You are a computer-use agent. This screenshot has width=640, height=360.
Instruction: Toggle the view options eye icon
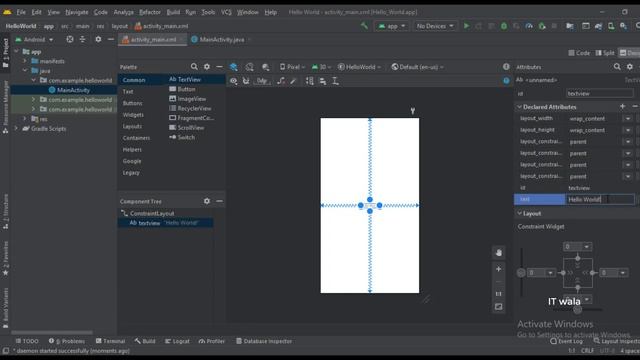[x=233, y=81]
